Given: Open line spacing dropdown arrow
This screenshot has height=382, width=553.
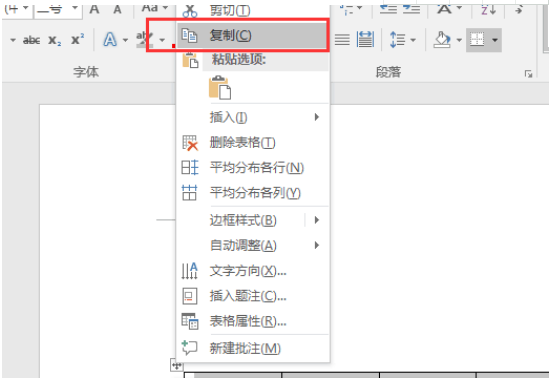Looking at the screenshot, I should pos(413,40).
